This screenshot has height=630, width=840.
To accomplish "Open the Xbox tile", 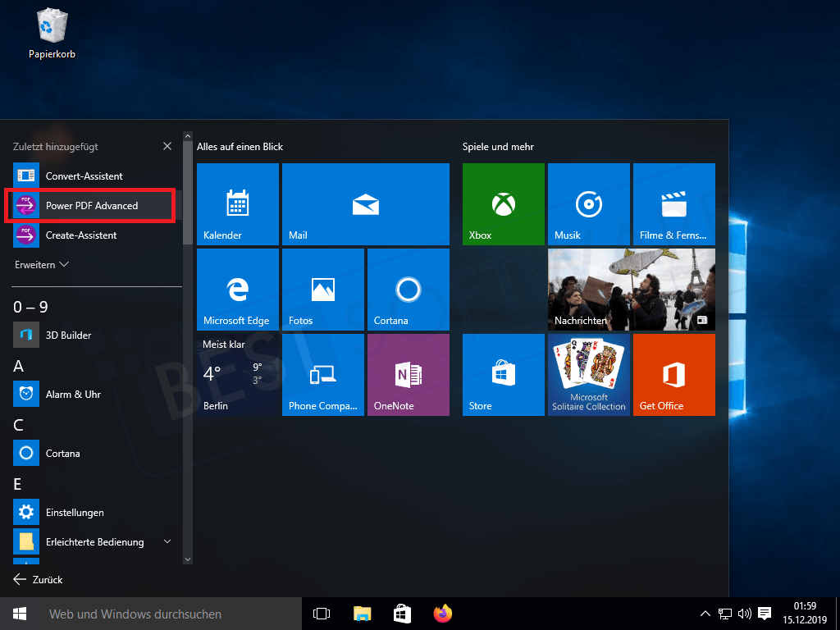I will point(503,204).
